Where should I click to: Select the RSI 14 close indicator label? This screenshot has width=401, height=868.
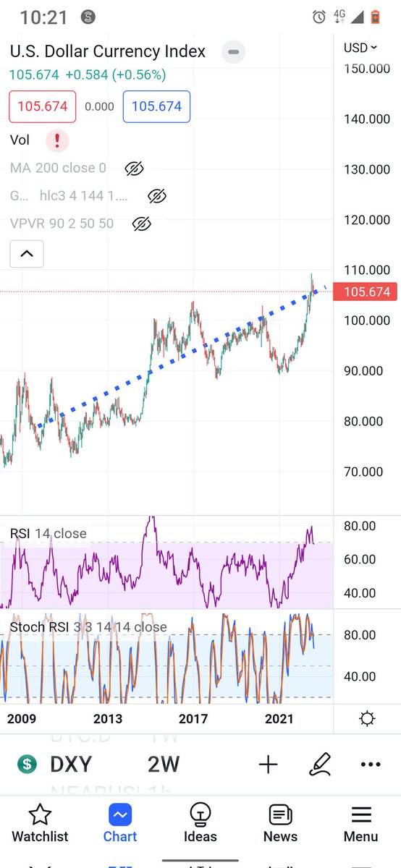pos(48,534)
